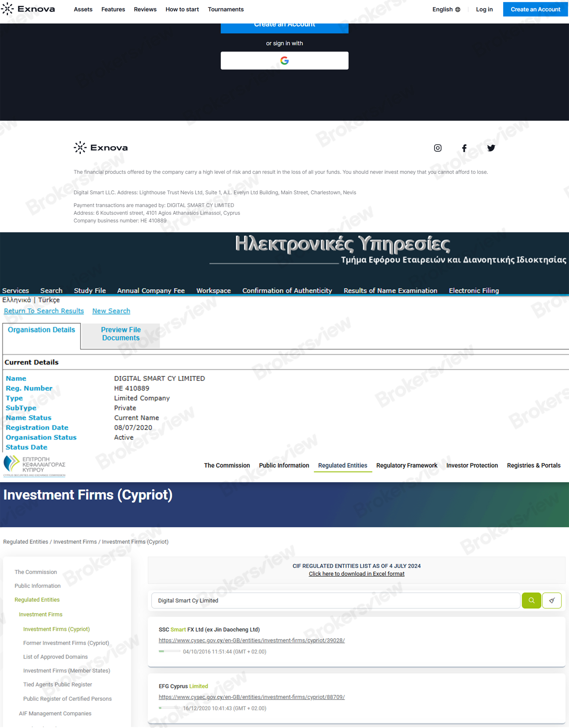Open the SSC Smart FX cysec URL
569x728 pixels.
click(x=251, y=640)
